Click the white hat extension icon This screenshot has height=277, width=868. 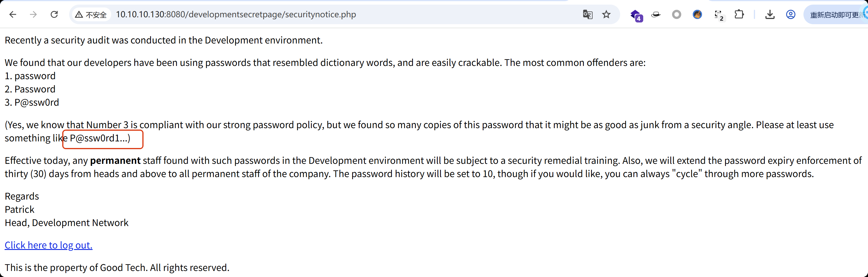(x=656, y=14)
